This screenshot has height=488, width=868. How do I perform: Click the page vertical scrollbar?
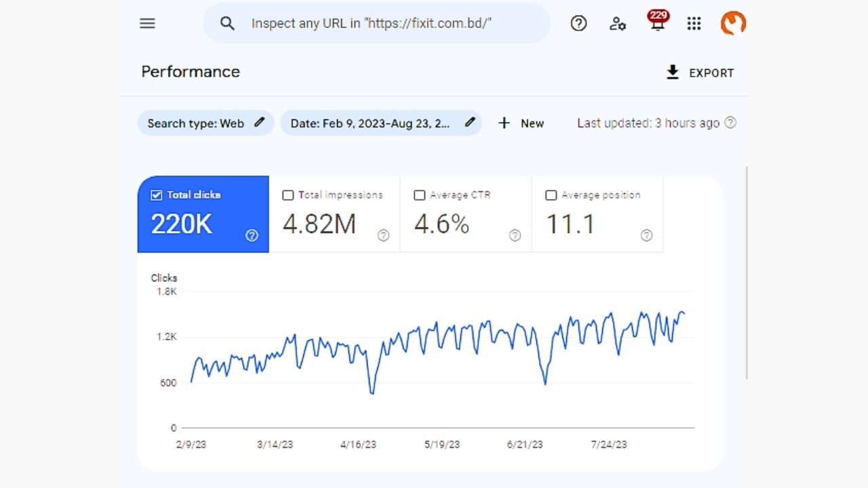pos(747,271)
